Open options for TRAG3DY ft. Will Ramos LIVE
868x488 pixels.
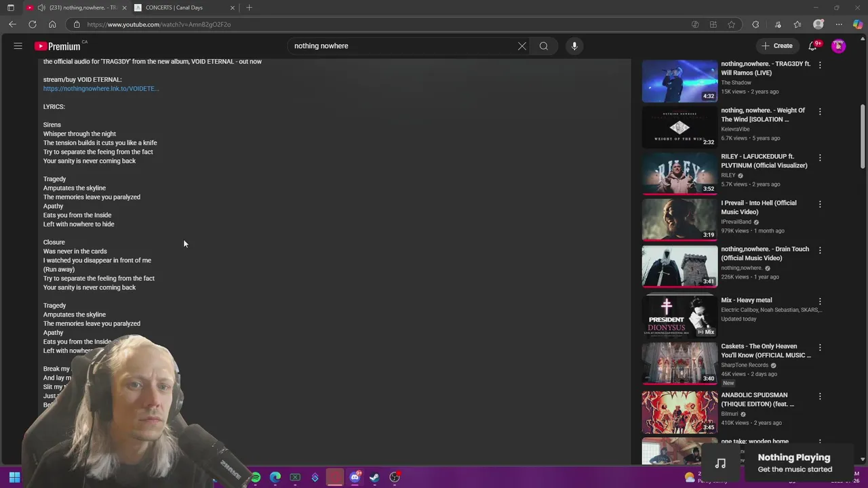coord(820,65)
